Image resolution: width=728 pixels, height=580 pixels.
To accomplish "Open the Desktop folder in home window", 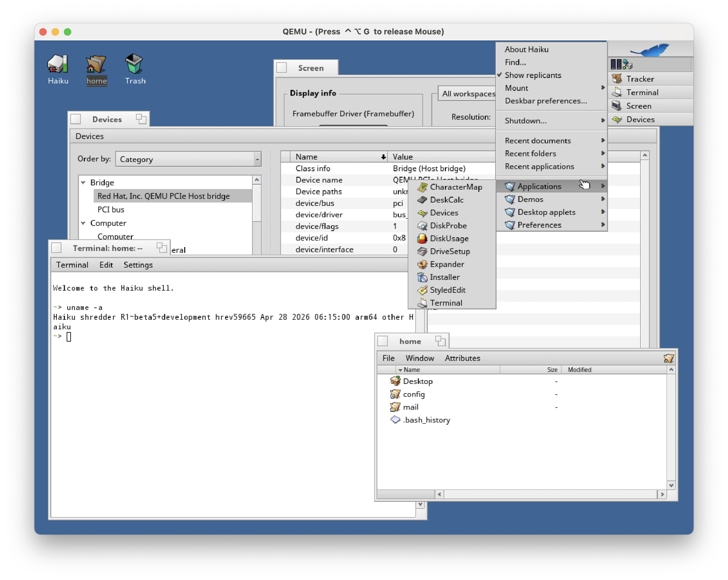I will [x=417, y=381].
